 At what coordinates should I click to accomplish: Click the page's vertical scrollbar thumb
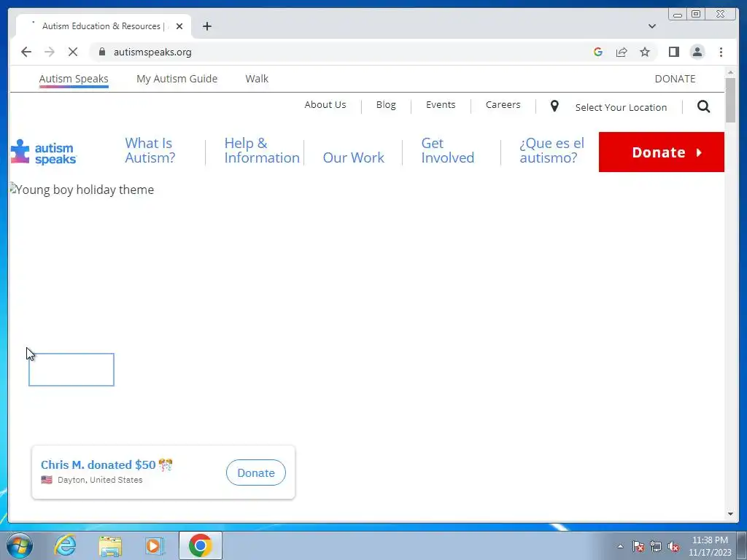click(x=730, y=100)
